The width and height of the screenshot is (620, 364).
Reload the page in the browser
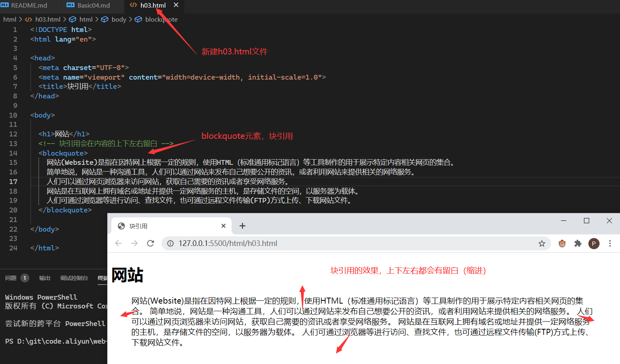151,243
